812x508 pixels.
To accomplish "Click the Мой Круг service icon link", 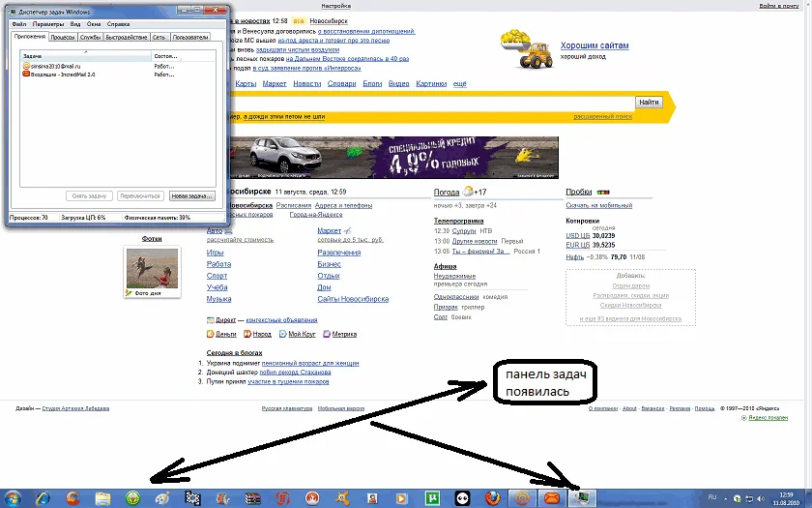I will point(298,335).
